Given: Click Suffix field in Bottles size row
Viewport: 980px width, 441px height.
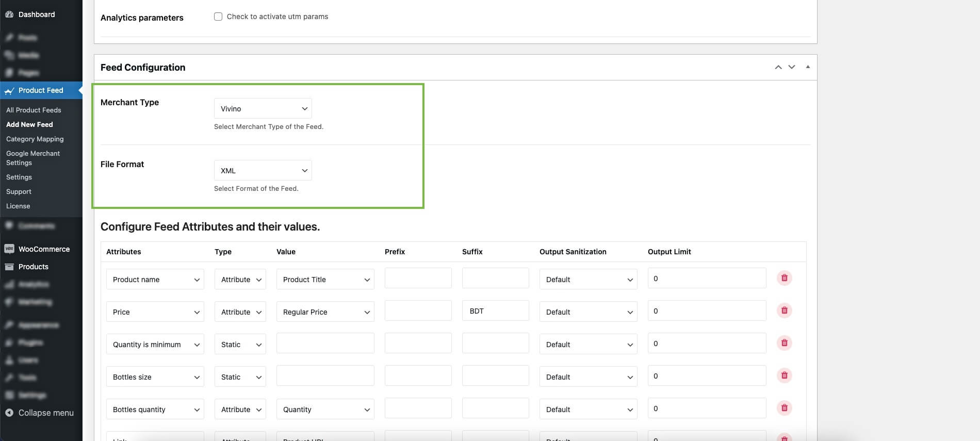Looking at the screenshot, I should pos(496,375).
